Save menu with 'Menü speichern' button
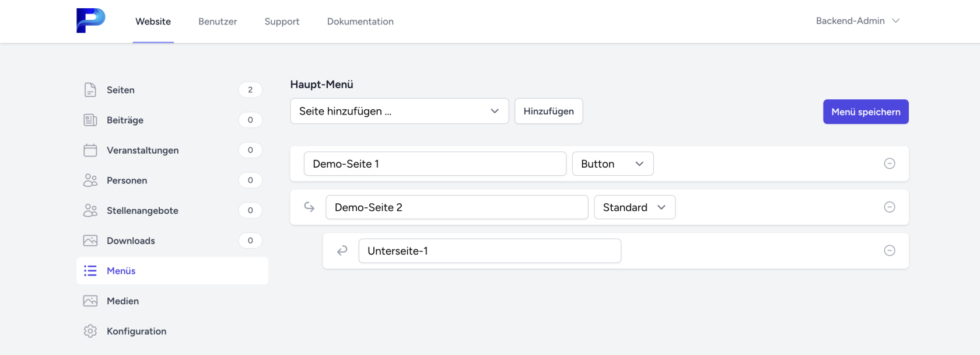 pos(865,112)
